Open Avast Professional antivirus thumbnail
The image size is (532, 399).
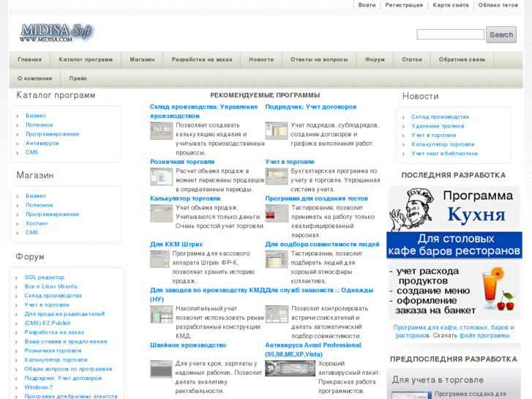tap(290, 368)
